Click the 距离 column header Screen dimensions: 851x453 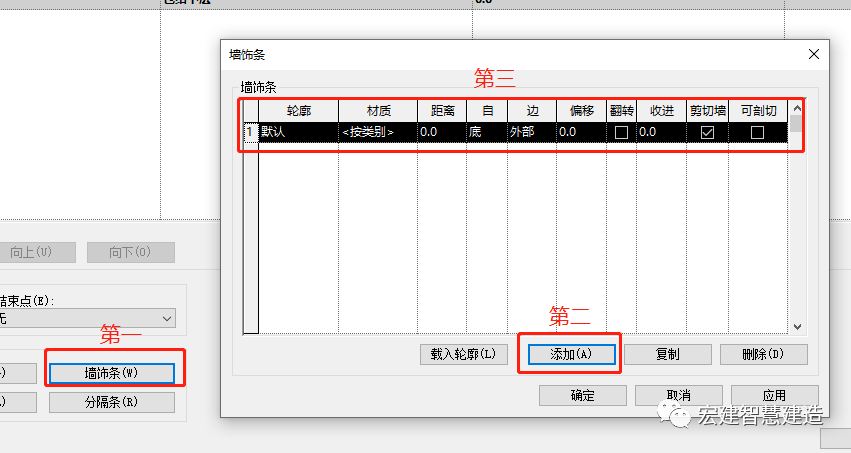(x=442, y=111)
